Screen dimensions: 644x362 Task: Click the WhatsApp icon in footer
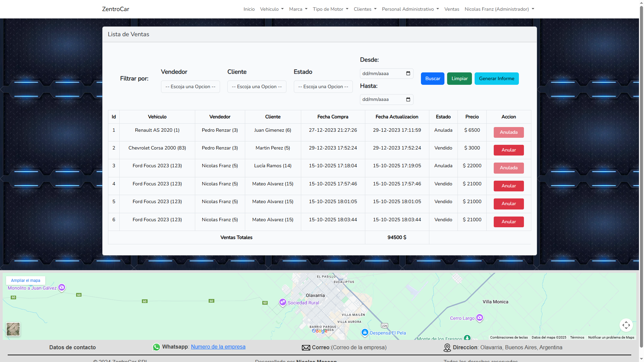(156, 347)
